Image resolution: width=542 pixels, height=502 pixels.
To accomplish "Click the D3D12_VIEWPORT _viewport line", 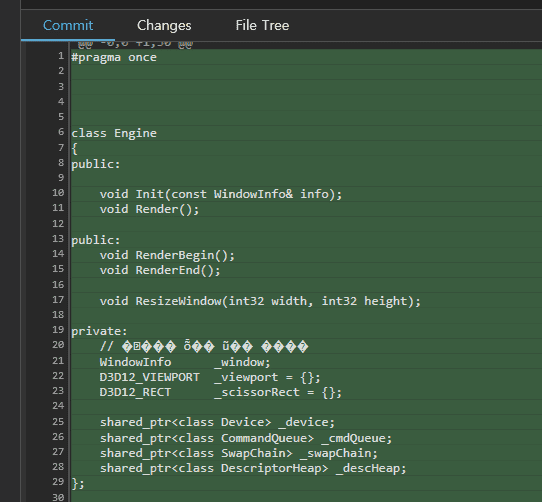I will [x=210, y=377].
